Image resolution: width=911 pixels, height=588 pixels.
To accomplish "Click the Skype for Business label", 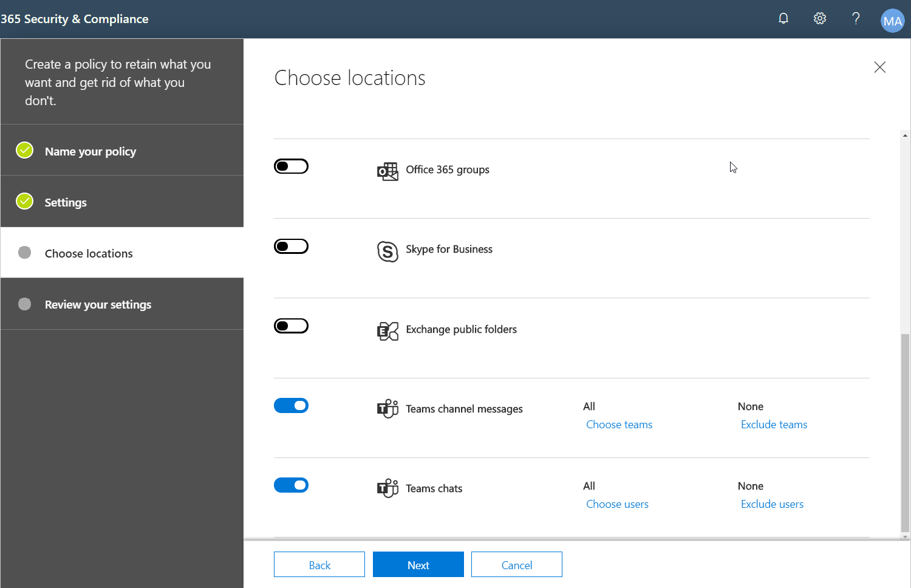I will (x=449, y=249).
